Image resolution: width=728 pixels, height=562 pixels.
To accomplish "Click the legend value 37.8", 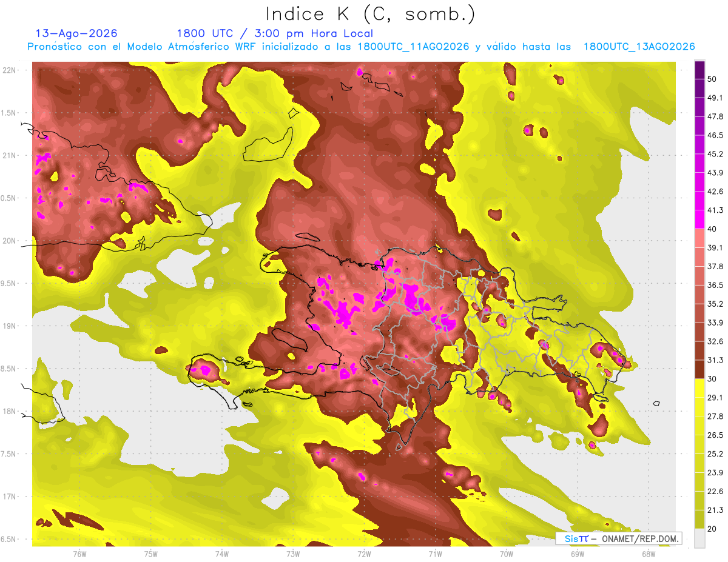I will [715, 267].
